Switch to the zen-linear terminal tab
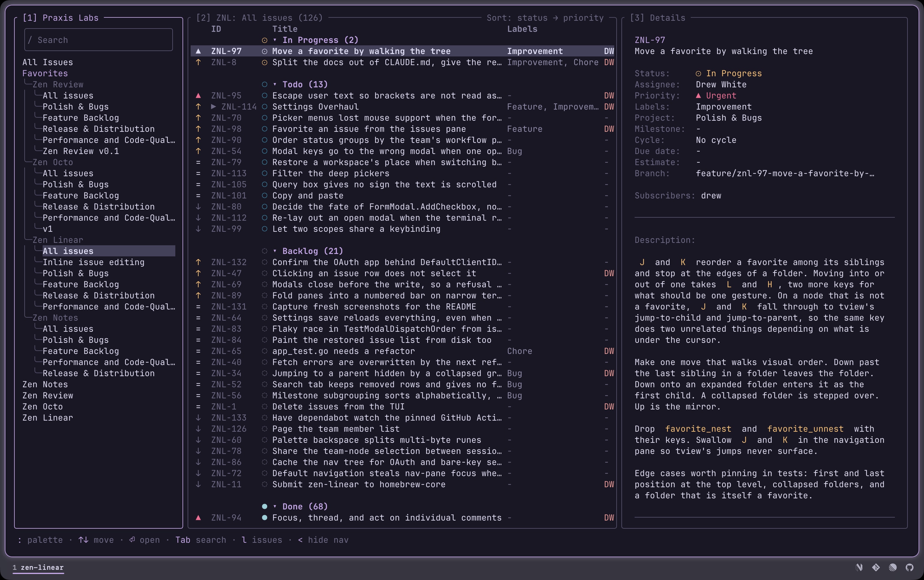This screenshot has height=580, width=924. (x=38, y=567)
